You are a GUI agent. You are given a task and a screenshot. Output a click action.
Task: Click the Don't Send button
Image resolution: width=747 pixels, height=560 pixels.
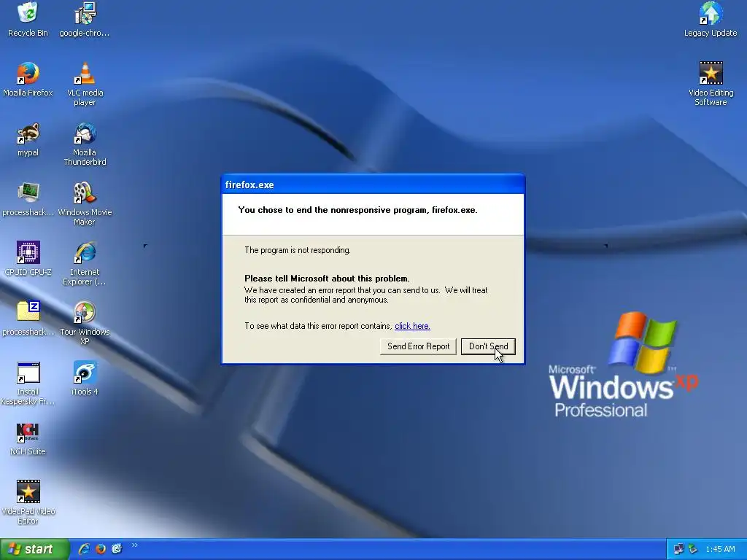pos(488,346)
